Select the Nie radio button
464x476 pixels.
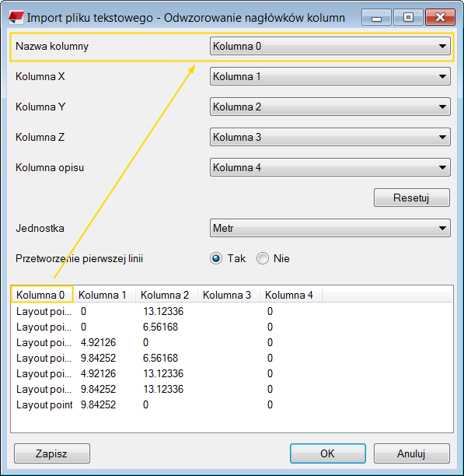(263, 259)
